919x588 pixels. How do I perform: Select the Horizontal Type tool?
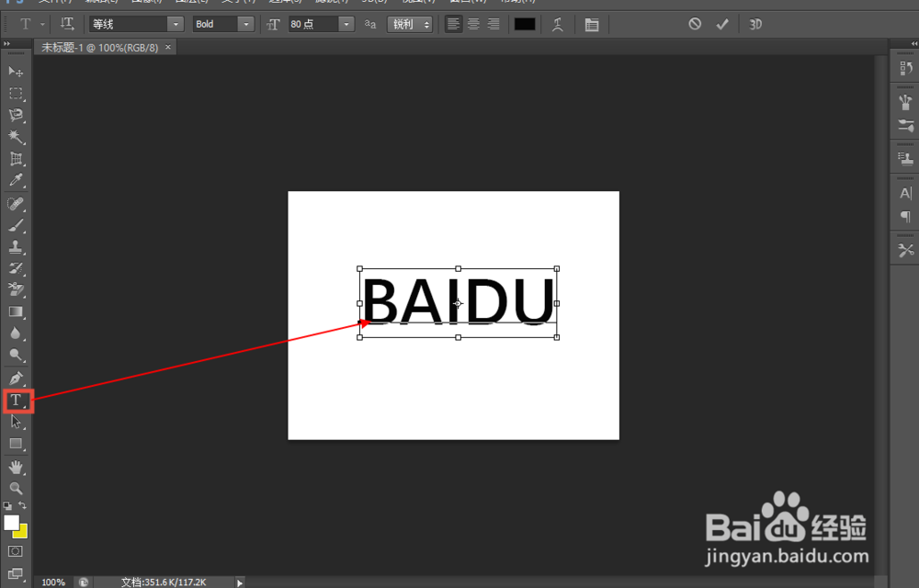16,401
